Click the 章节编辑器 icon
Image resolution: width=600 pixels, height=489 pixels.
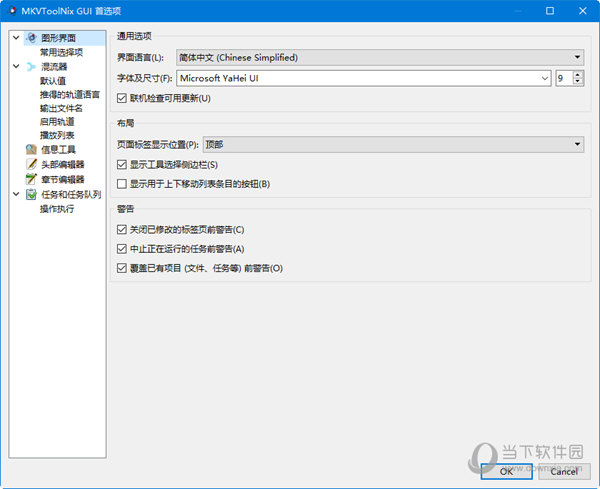[x=31, y=179]
